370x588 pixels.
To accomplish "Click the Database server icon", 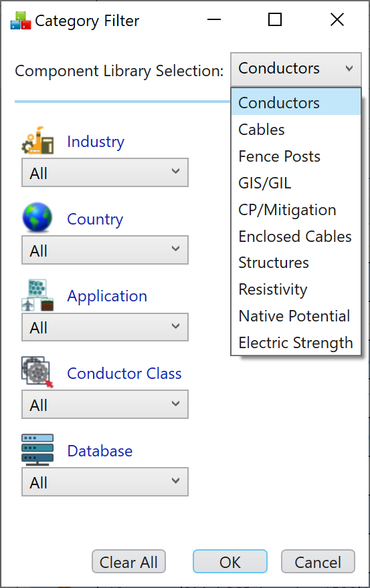I will click(37, 450).
